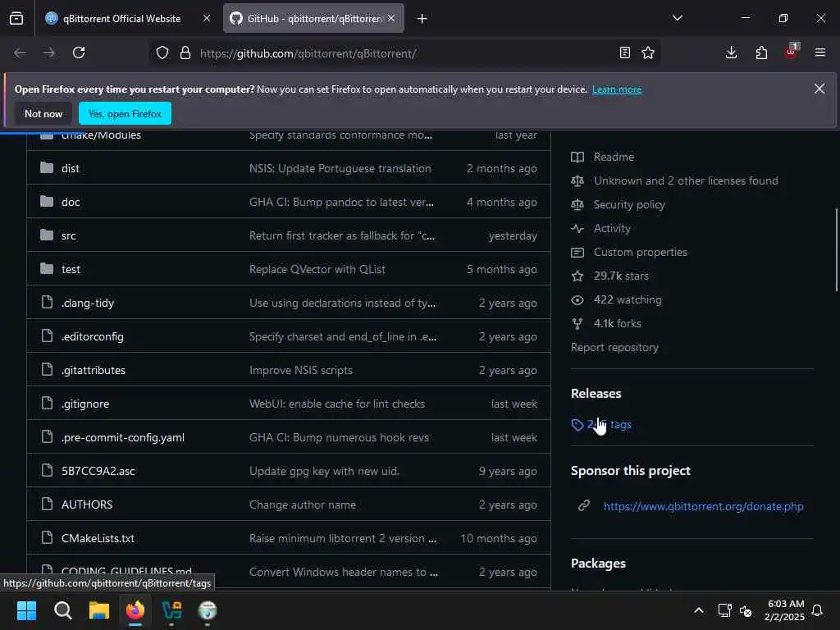Open commit 'Replace QVector with QList'
The width and height of the screenshot is (840, 630).
click(317, 269)
